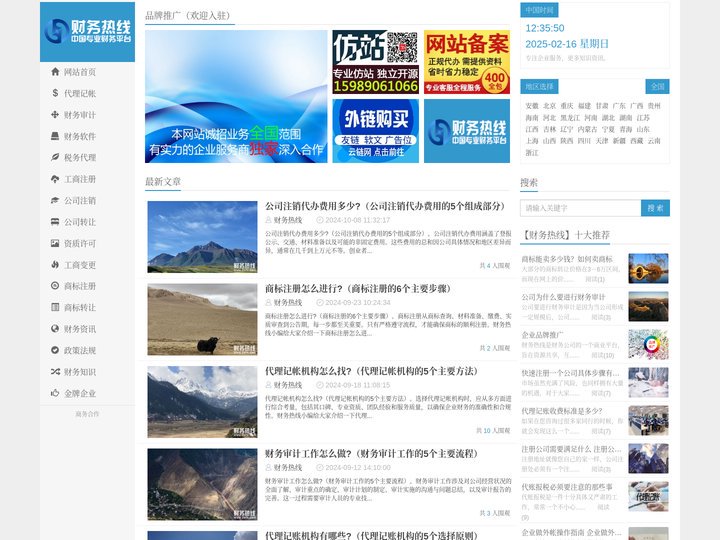Open recommended 商标能卖多少钱? 如何卖商标
The image size is (720, 540).
[x=567, y=259]
